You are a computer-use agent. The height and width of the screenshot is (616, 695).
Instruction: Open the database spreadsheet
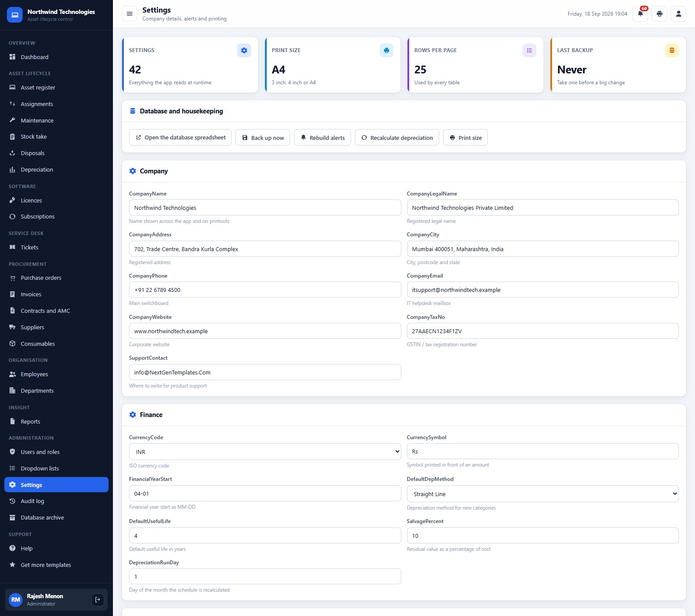180,138
